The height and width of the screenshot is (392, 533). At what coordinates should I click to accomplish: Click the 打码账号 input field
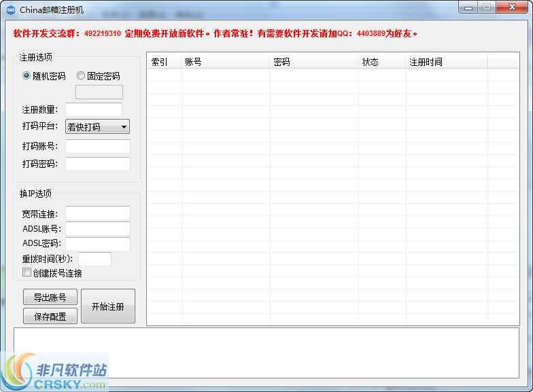(98, 147)
